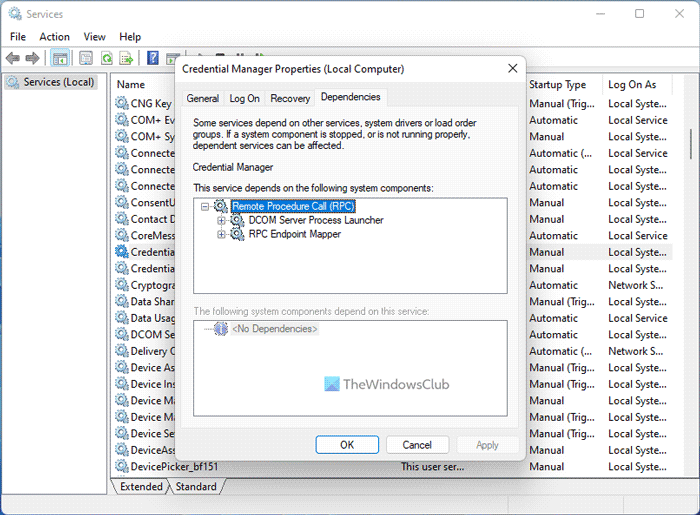Select the CNG Key service name
700x515 pixels.
pos(151,103)
